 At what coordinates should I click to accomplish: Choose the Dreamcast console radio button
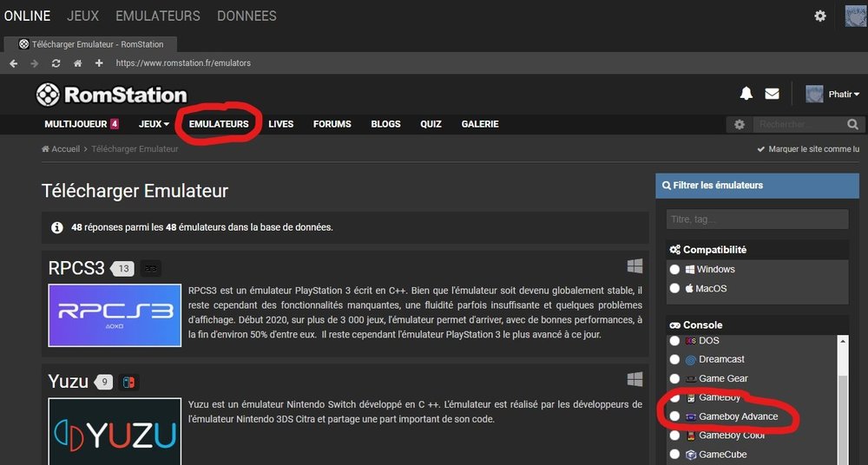[675, 359]
